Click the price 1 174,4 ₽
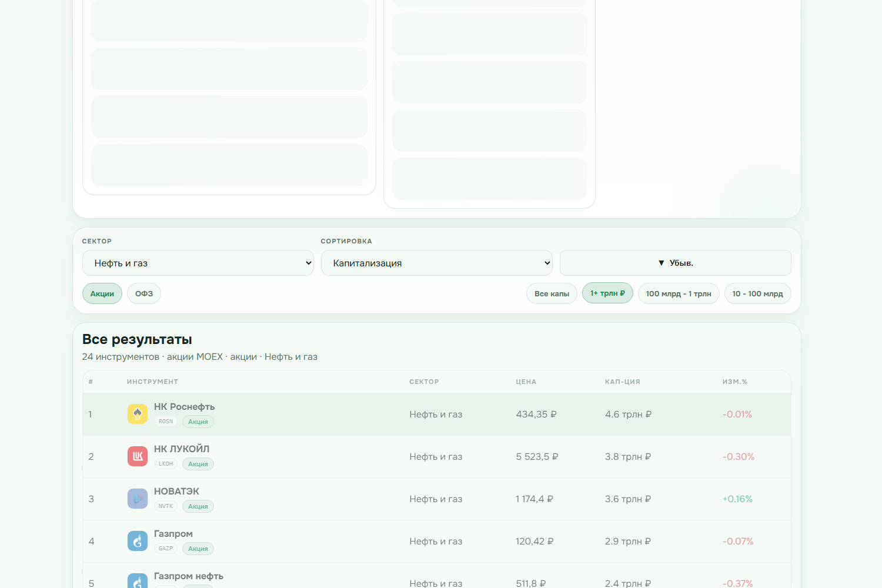 534,499
